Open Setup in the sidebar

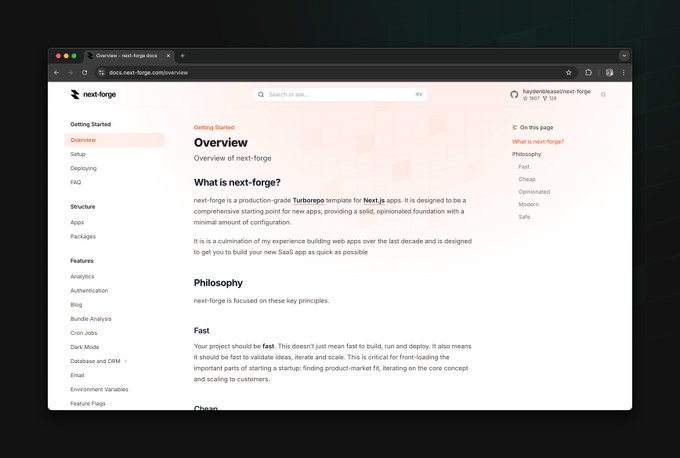[x=78, y=154]
